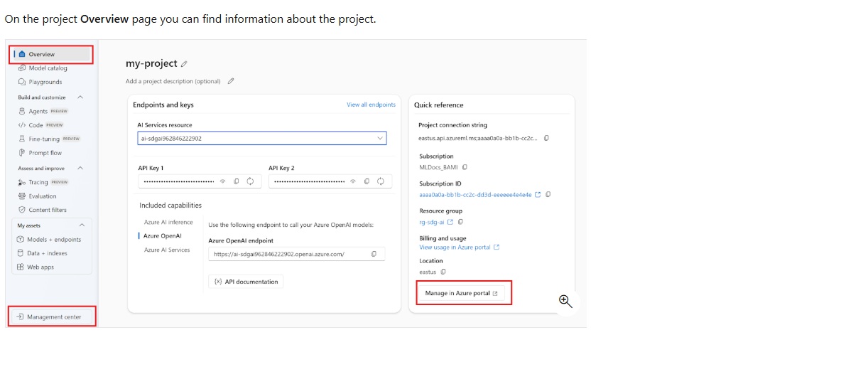The image size is (868, 367).
Task: Copy the eastus location value
Action: point(443,272)
